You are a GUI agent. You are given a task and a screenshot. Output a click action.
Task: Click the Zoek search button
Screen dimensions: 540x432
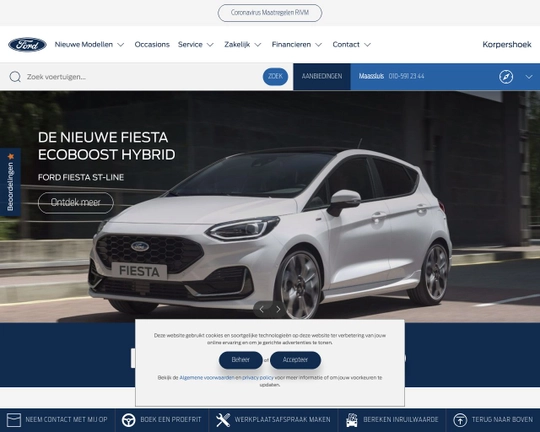(x=275, y=76)
